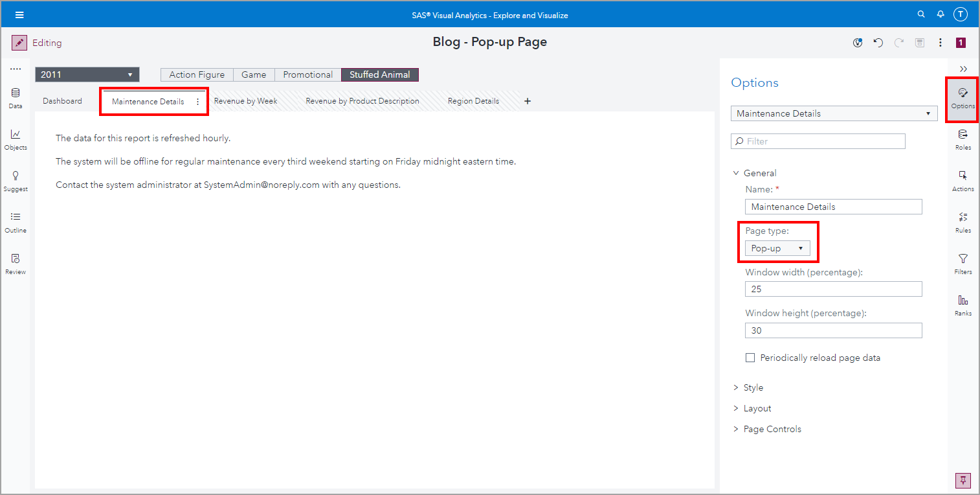This screenshot has height=495, width=980.
Task: Open the Roles pane
Action: pos(963,140)
